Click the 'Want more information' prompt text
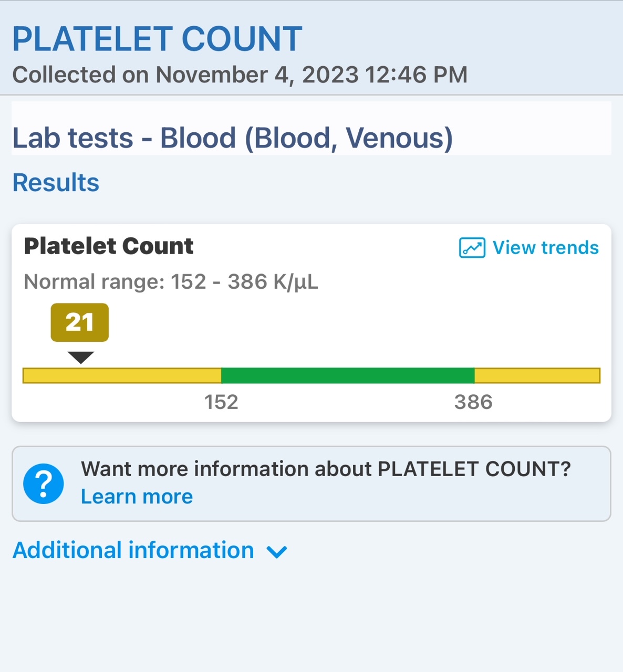Image resolution: width=623 pixels, height=672 pixels. pos(326,469)
